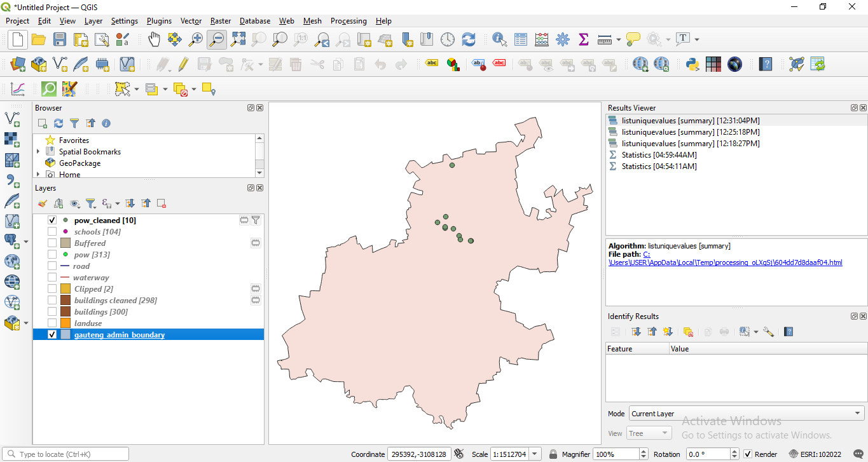Select the Pan Map hand tool
The image size is (868, 462).
[x=154, y=39]
